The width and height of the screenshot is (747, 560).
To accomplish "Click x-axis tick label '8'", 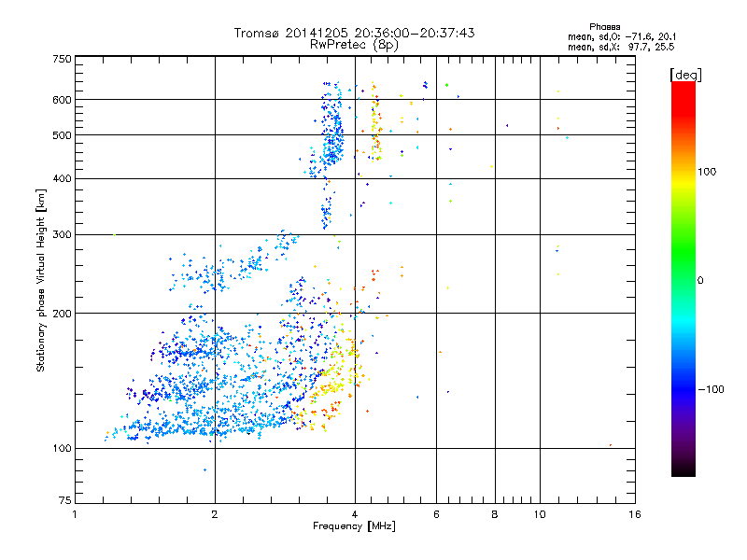I will (495, 514).
